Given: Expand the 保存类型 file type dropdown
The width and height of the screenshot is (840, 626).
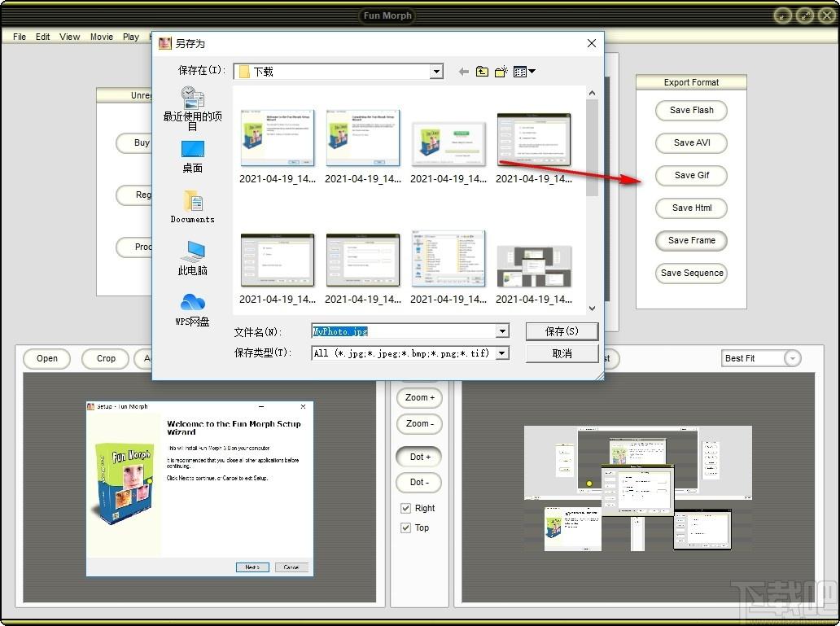Looking at the screenshot, I should (502, 352).
